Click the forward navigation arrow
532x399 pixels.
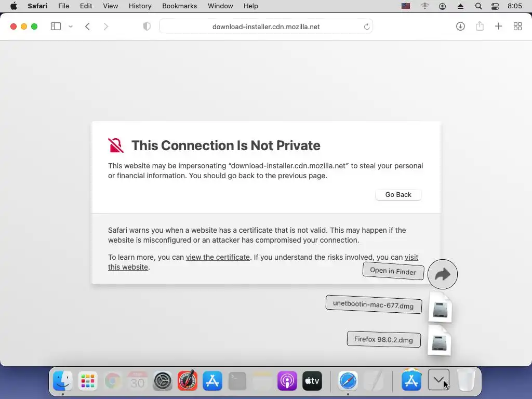[x=106, y=26]
